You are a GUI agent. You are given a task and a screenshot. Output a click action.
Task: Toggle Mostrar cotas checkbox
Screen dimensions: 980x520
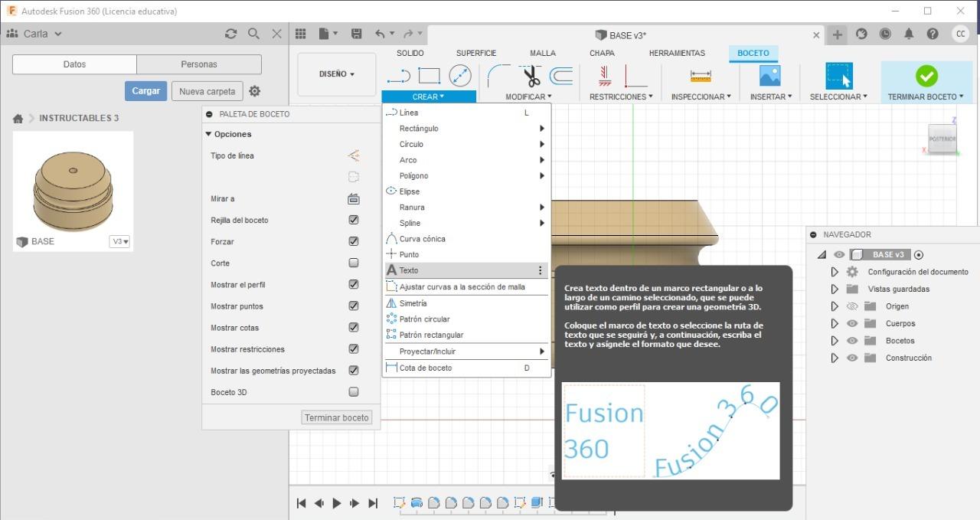354,327
